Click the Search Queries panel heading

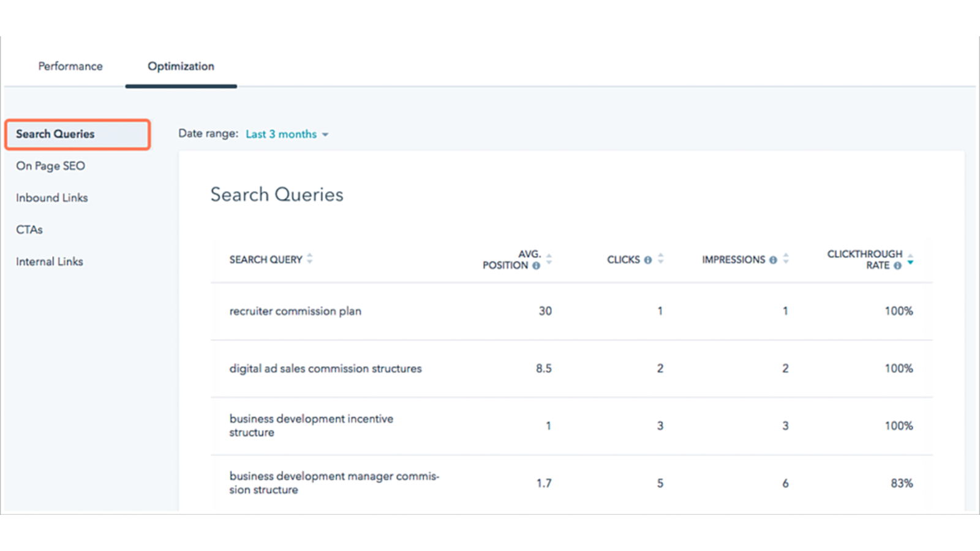click(277, 195)
